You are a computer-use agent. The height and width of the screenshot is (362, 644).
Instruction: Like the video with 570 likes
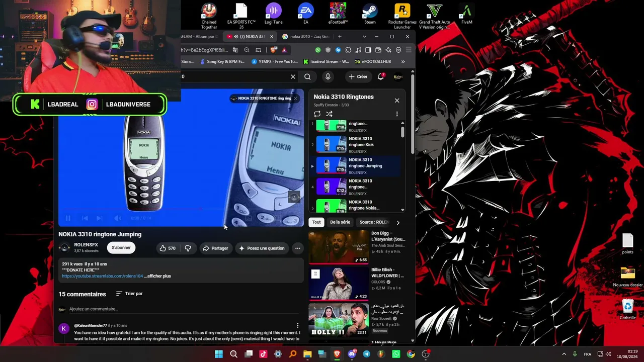coord(168,248)
